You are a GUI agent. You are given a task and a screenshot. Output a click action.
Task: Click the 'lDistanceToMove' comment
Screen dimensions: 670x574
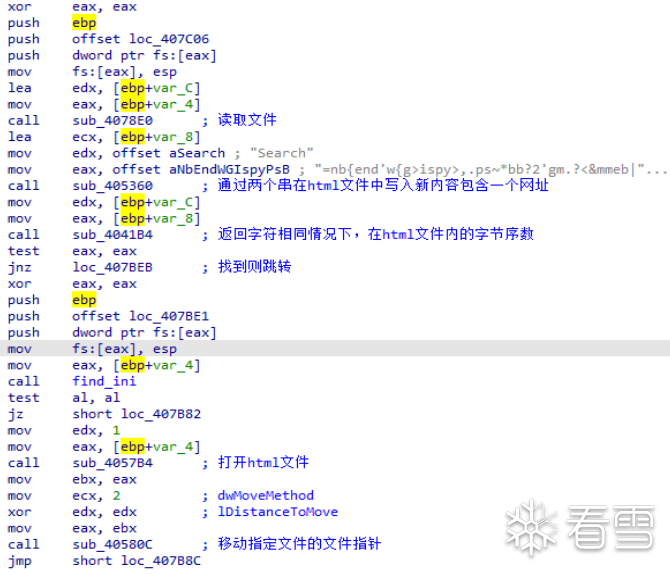pos(278,512)
